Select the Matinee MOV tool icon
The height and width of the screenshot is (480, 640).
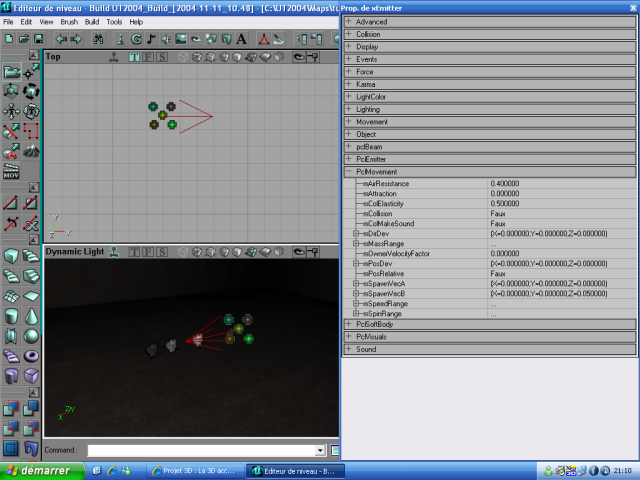tap(11, 171)
